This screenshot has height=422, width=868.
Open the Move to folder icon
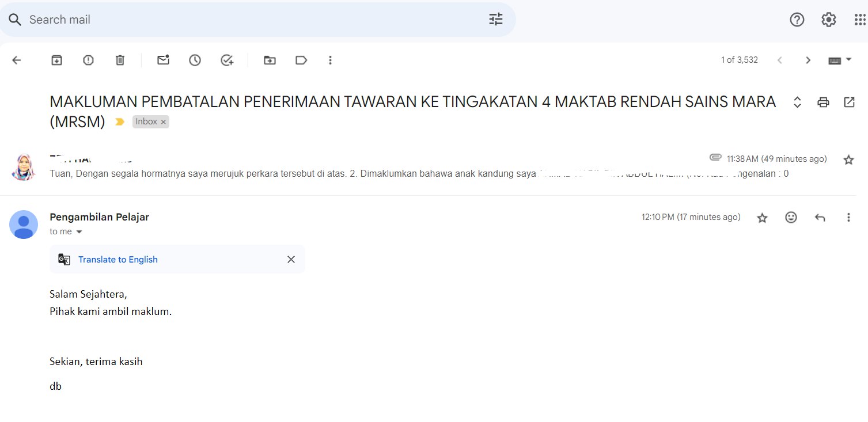tap(270, 60)
